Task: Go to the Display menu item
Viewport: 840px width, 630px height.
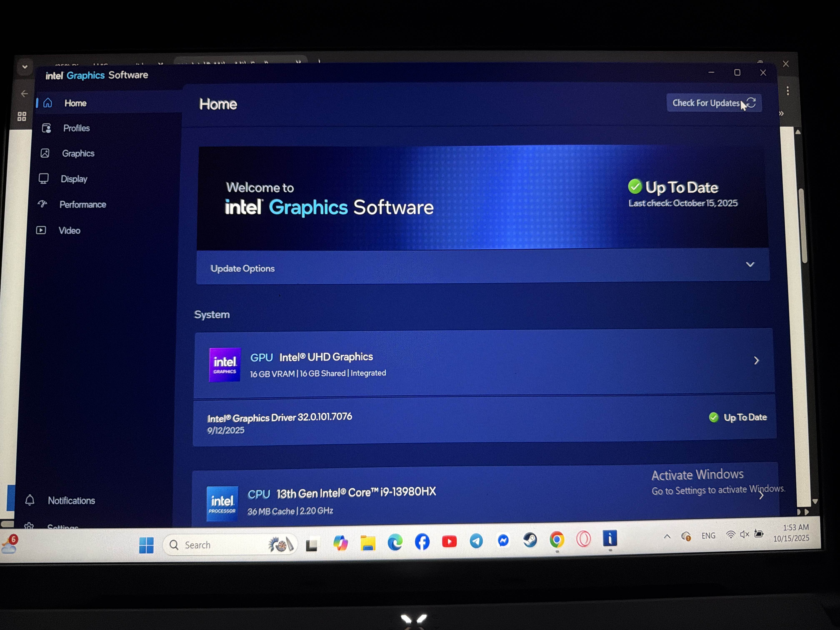Action: point(74,179)
